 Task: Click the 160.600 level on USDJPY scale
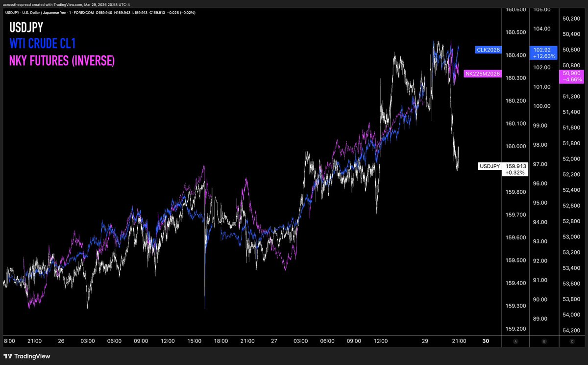tap(515, 10)
